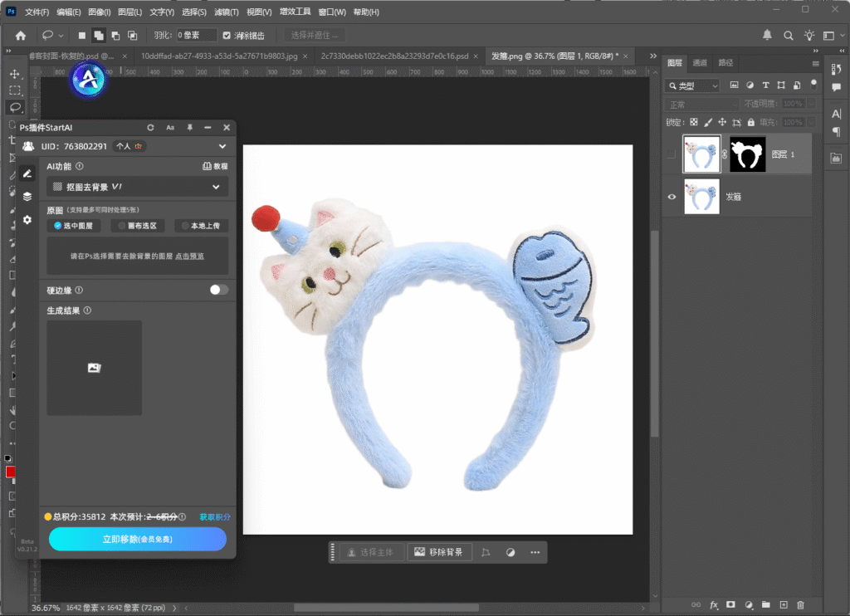Click the add layer mask icon
The height and width of the screenshot is (616, 850).
point(730,604)
